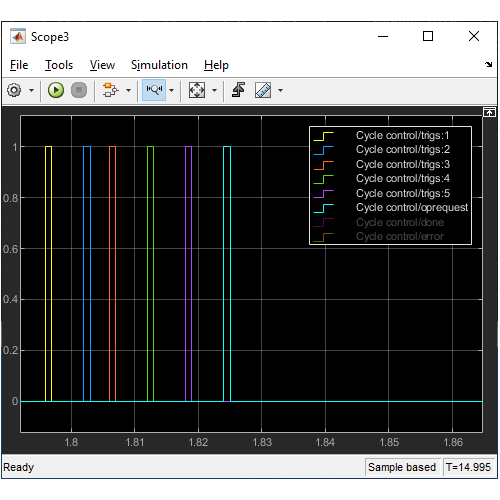Viewport: 500px width, 500px height.
Task: Open the dropdown beside the signal selector
Action: tap(128, 90)
